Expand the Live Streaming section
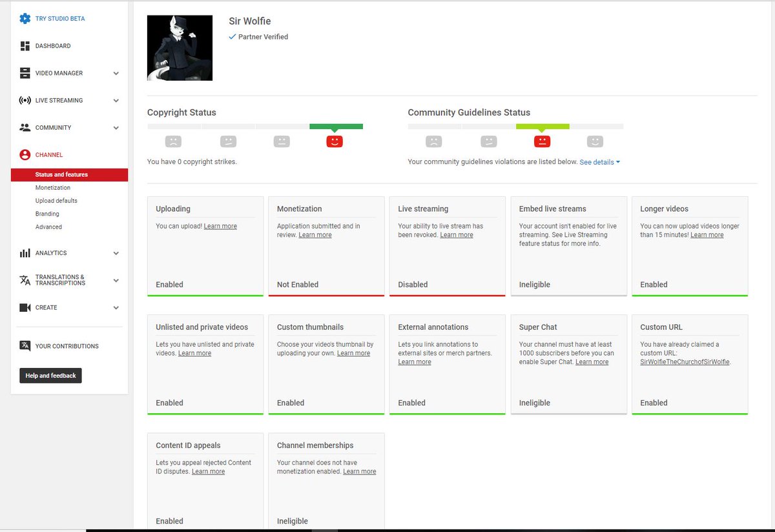Image resolution: width=775 pixels, height=532 pixels. [116, 101]
